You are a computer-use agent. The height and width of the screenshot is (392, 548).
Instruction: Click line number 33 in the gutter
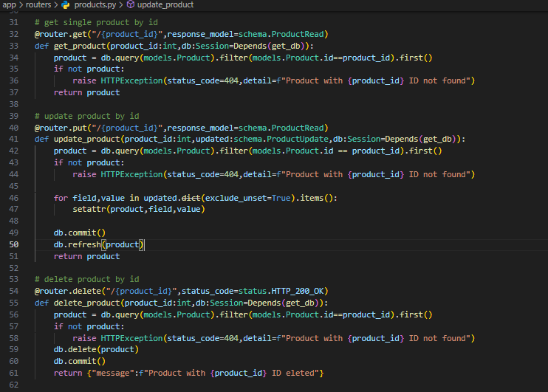click(15, 45)
